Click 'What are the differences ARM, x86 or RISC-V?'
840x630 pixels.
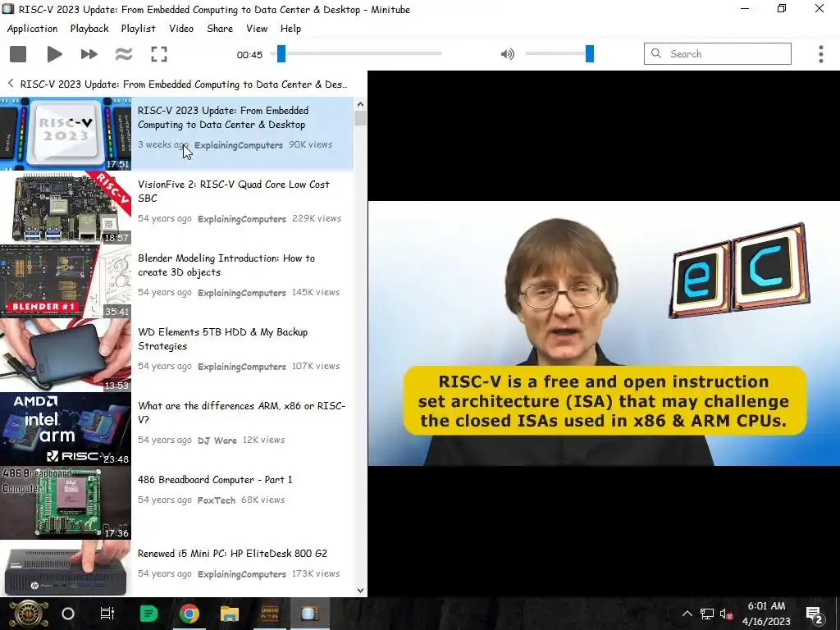click(242, 413)
